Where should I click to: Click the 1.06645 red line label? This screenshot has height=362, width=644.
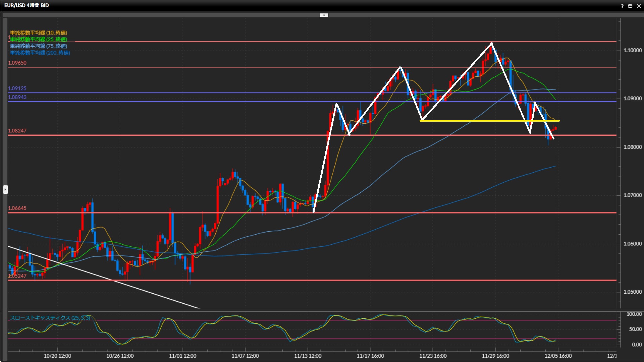pyautogui.click(x=17, y=208)
